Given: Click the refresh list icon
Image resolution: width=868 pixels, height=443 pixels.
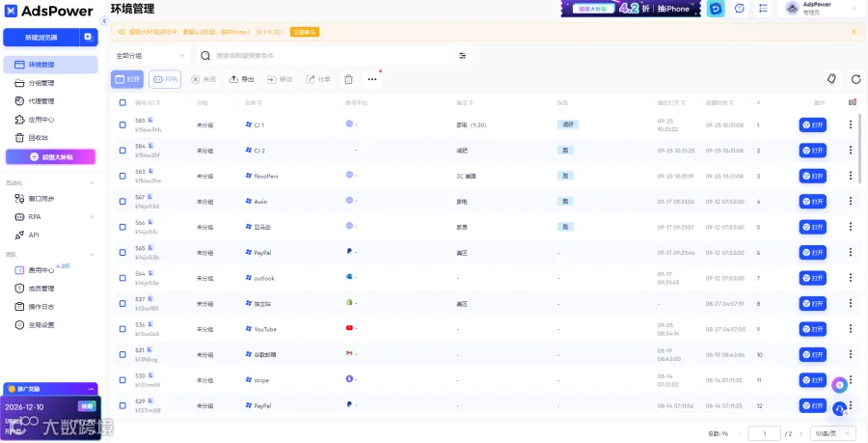Looking at the screenshot, I should click(855, 79).
